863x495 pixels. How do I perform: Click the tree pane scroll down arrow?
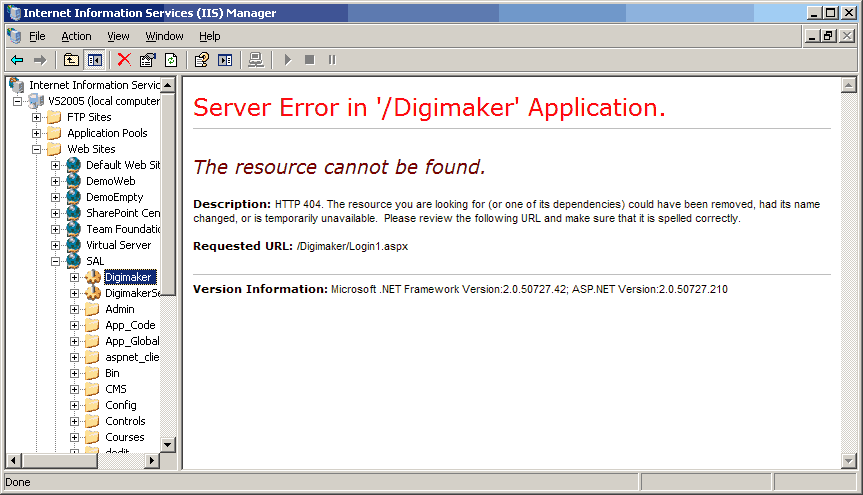168,444
